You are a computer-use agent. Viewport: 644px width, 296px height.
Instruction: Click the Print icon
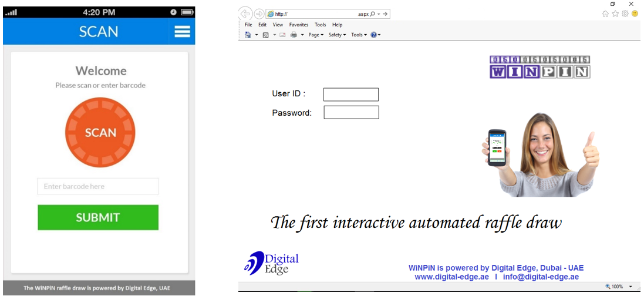294,35
